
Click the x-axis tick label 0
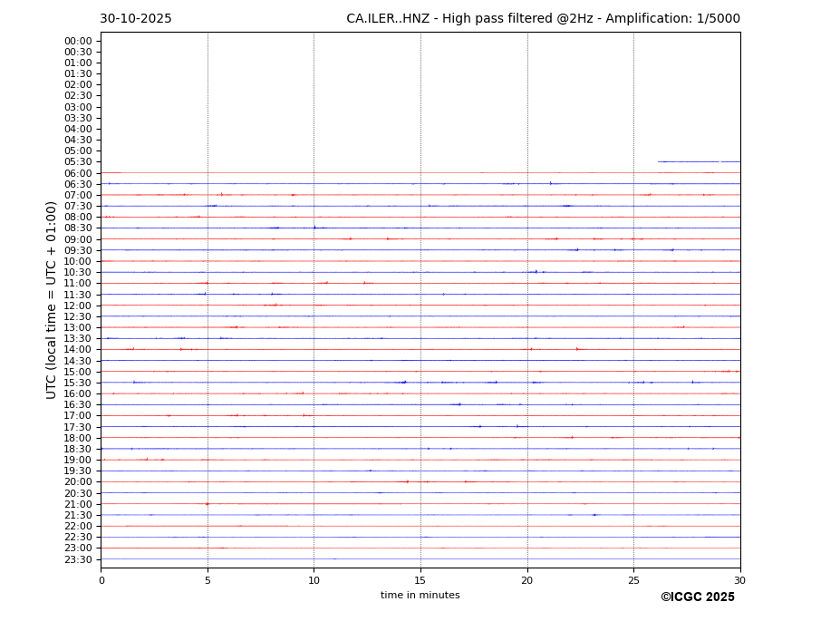pyautogui.click(x=101, y=580)
